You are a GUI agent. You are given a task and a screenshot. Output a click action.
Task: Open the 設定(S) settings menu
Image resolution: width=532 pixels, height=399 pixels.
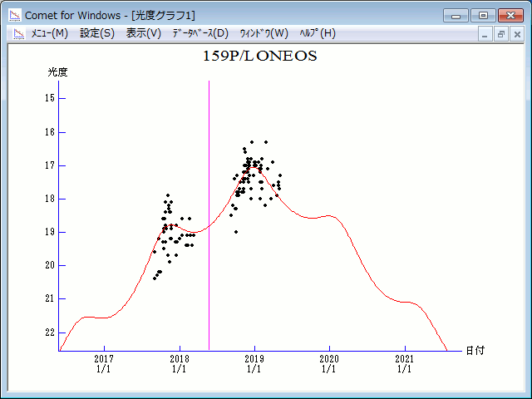[x=97, y=33]
